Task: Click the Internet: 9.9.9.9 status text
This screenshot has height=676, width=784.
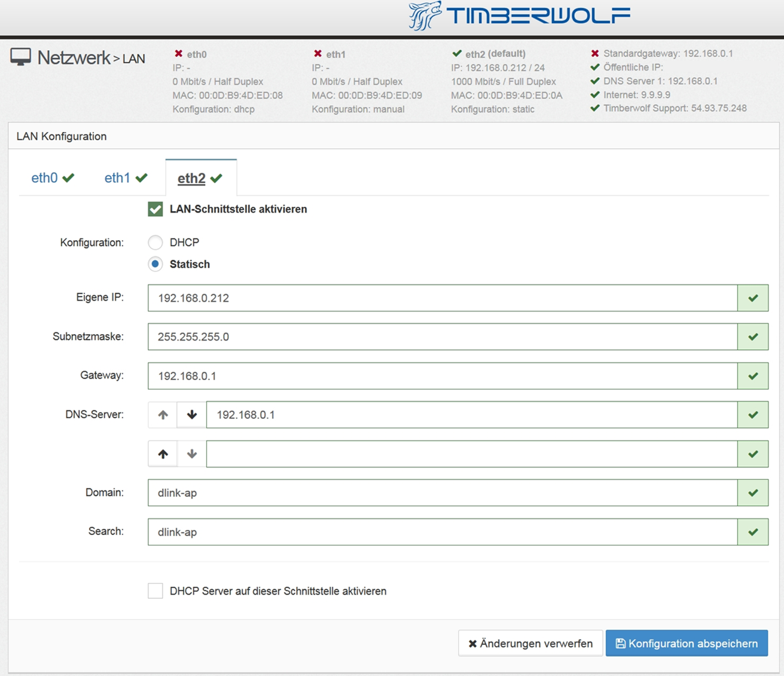Action: [637, 94]
